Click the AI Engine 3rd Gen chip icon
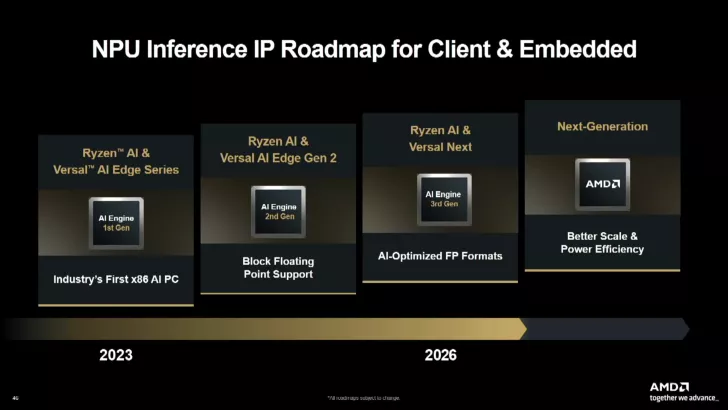 [x=444, y=199]
